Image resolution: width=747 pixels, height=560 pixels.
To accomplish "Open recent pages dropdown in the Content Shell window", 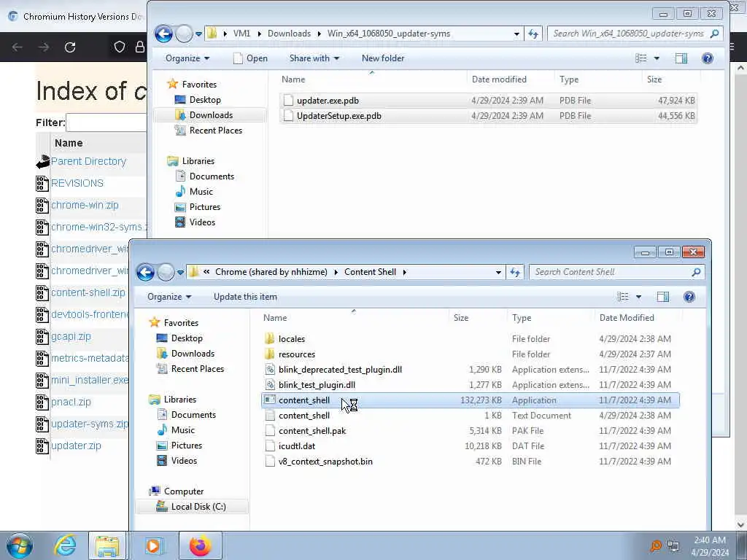I will coord(181,273).
